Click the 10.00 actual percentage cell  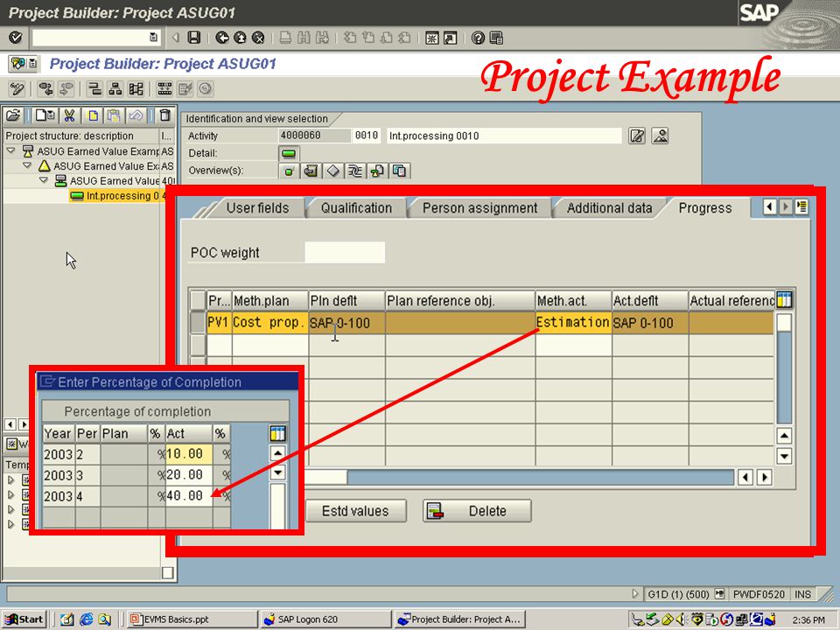click(189, 454)
